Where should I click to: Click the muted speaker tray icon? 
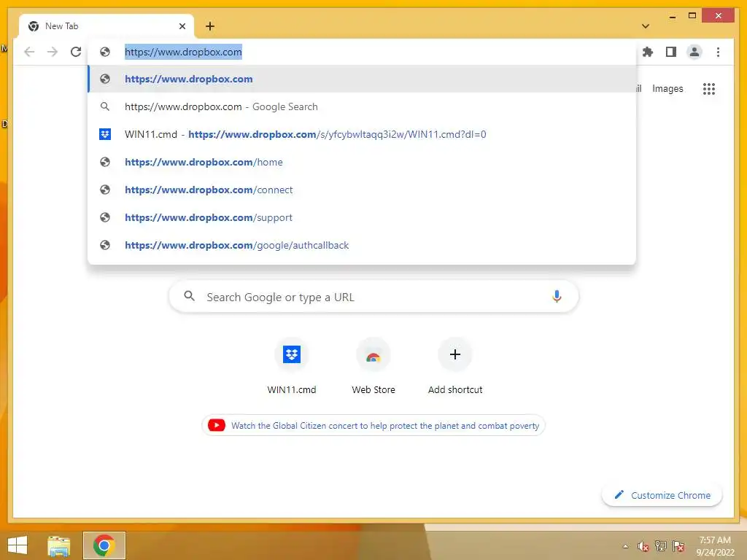[643, 546]
